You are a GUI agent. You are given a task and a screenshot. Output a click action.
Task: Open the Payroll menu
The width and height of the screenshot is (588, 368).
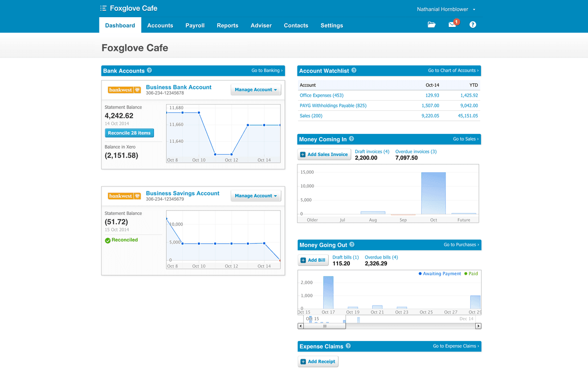click(x=195, y=26)
